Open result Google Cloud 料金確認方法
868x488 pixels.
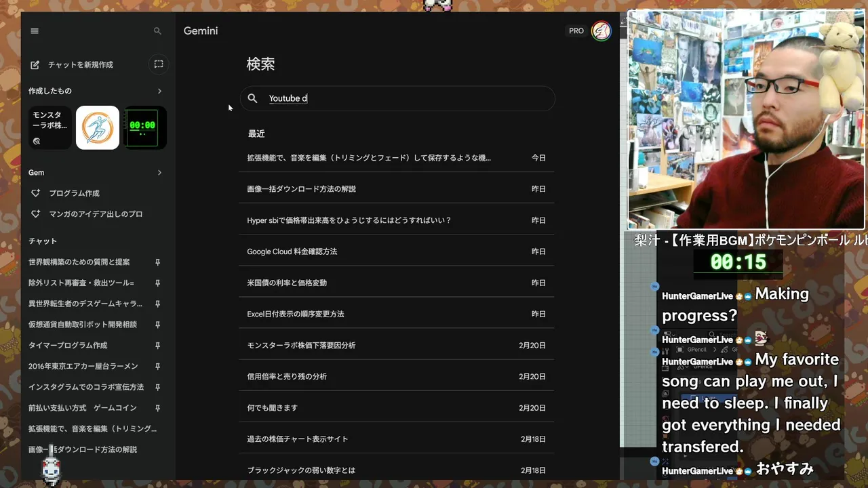click(x=397, y=251)
